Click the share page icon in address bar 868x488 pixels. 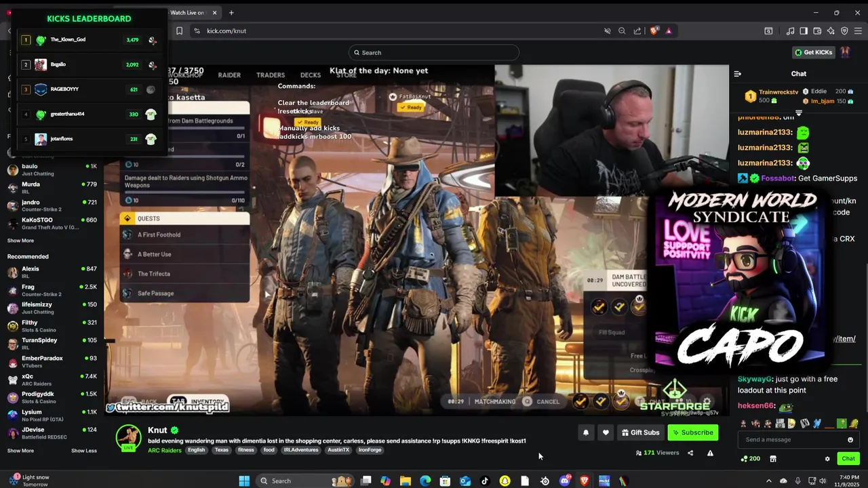coord(637,30)
